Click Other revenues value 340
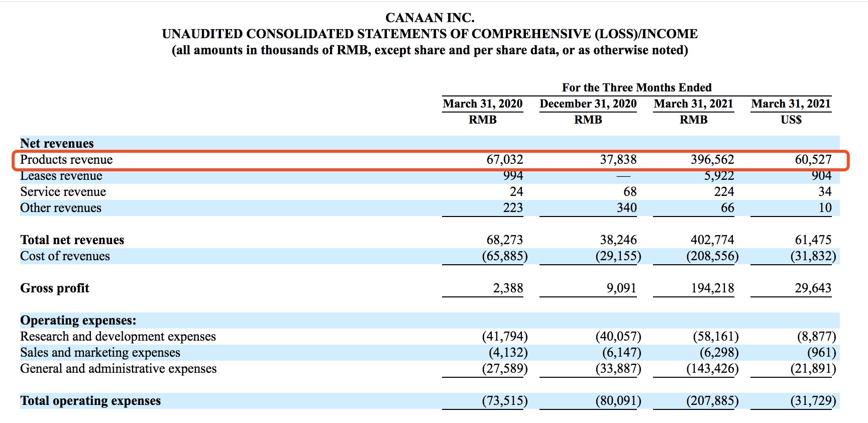The width and height of the screenshot is (868, 423). coord(626,208)
